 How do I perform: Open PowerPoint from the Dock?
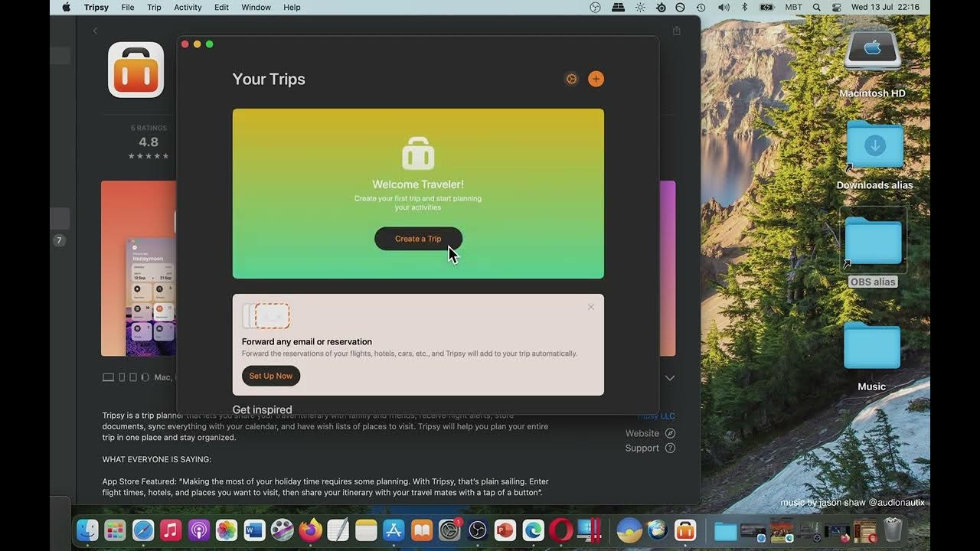point(505,530)
